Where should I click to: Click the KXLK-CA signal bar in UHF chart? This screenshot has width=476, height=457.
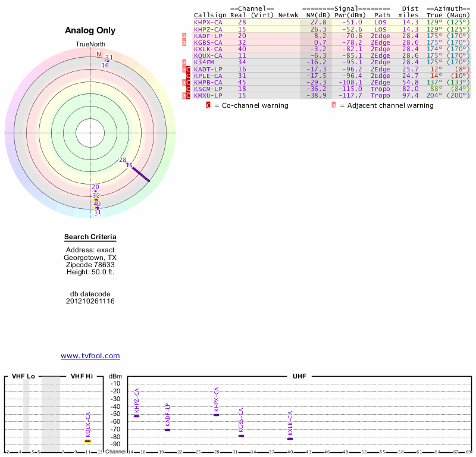(x=290, y=439)
